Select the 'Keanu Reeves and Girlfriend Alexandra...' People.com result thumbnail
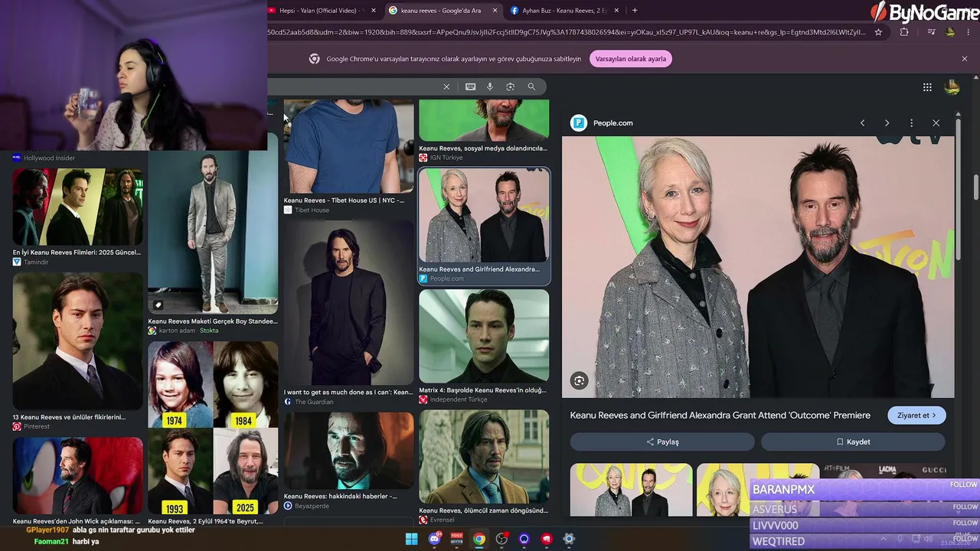This screenshot has width=980, height=551. [484, 216]
